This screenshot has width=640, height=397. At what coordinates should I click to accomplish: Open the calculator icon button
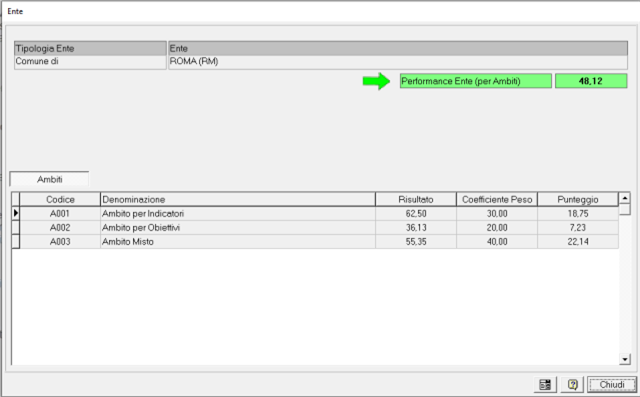point(545,384)
